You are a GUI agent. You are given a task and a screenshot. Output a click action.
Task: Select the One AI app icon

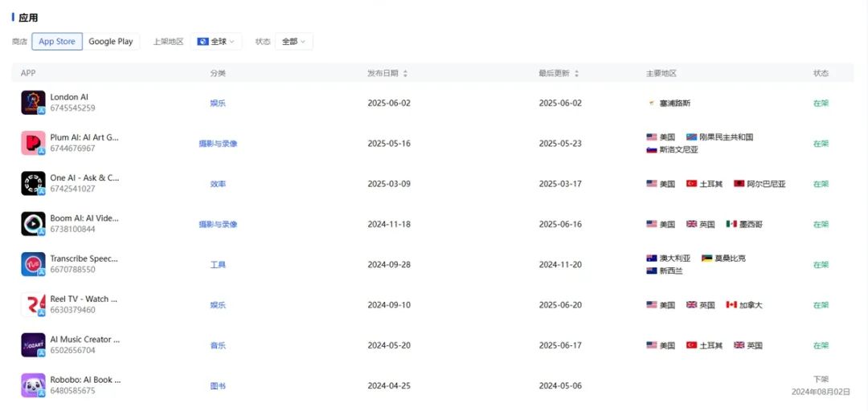[33, 184]
